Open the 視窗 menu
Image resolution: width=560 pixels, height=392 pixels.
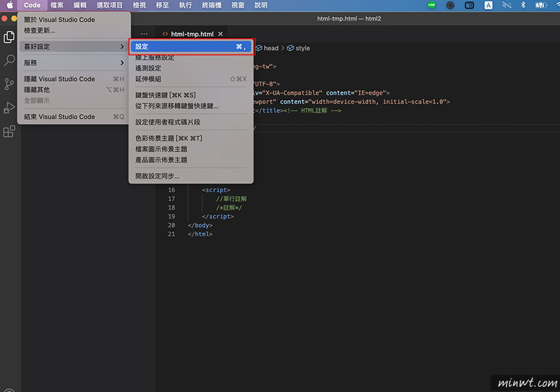(238, 5)
